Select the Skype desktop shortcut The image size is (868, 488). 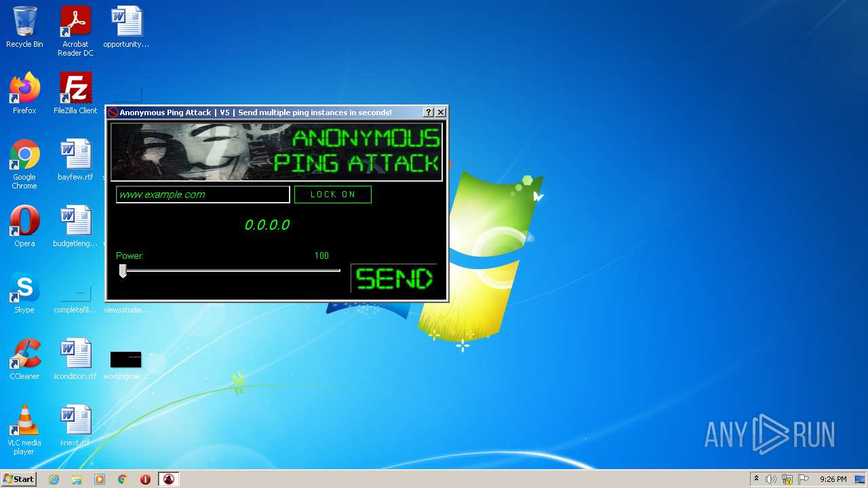click(x=24, y=293)
